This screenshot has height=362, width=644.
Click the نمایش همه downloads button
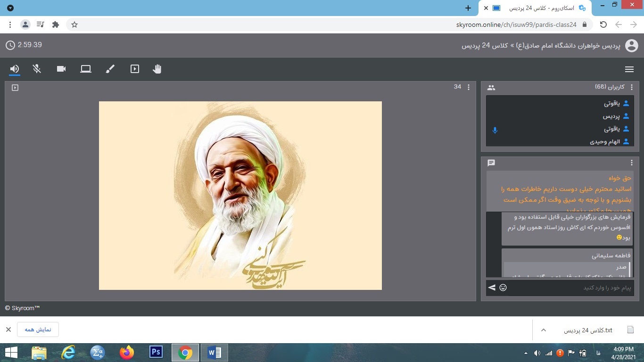tap(38, 329)
